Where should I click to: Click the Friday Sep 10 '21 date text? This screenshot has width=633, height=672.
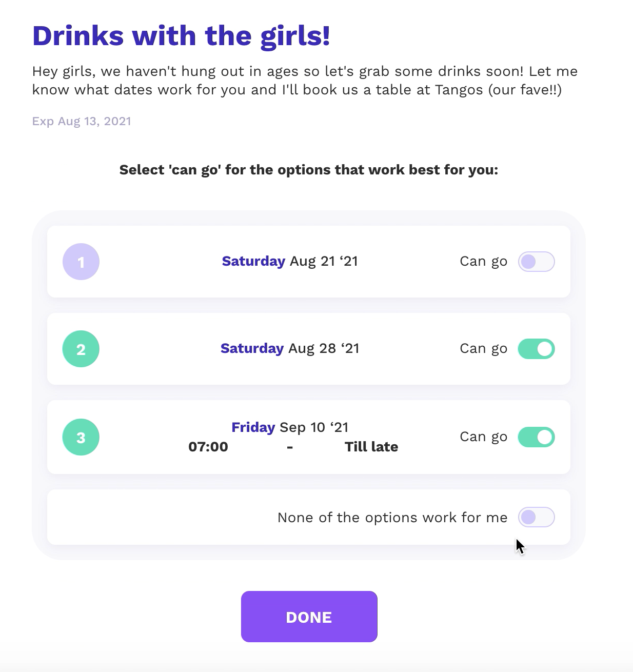pyautogui.click(x=290, y=427)
